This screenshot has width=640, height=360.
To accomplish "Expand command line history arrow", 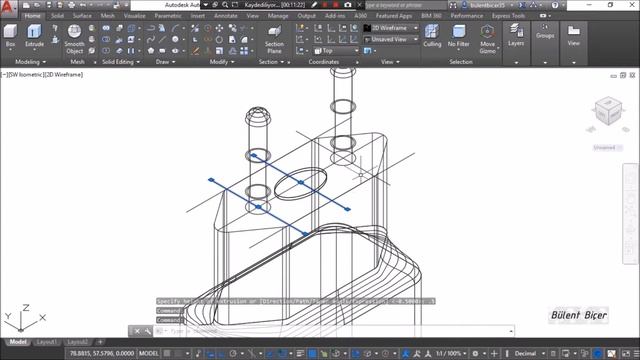I will click(511, 331).
